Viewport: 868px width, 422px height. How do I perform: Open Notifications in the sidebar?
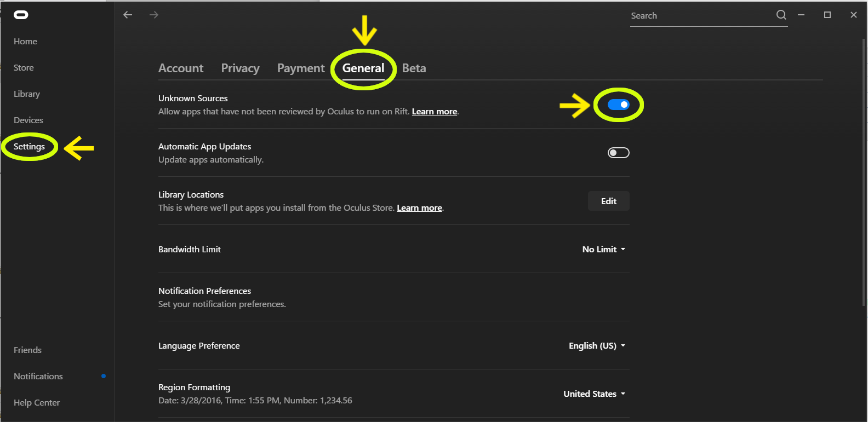pos(38,376)
